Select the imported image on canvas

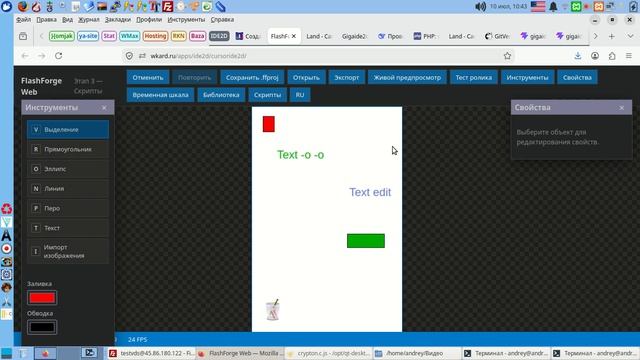tap(273, 310)
